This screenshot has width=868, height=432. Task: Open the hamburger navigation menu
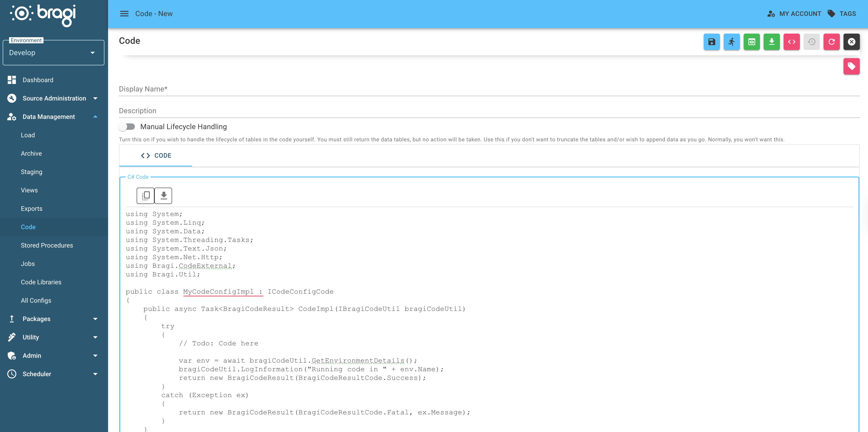[124, 13]
